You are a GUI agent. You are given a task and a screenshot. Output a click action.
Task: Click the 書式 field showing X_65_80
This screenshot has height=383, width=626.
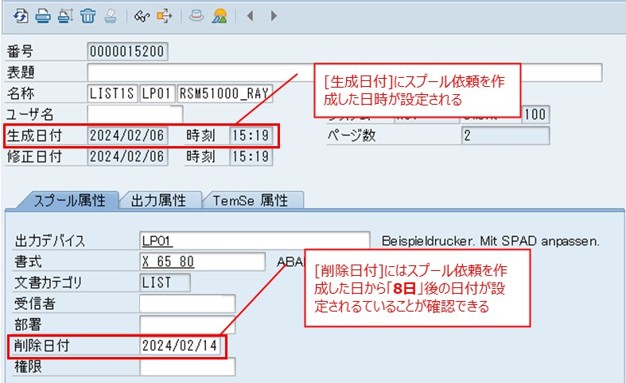click(202, 262)
